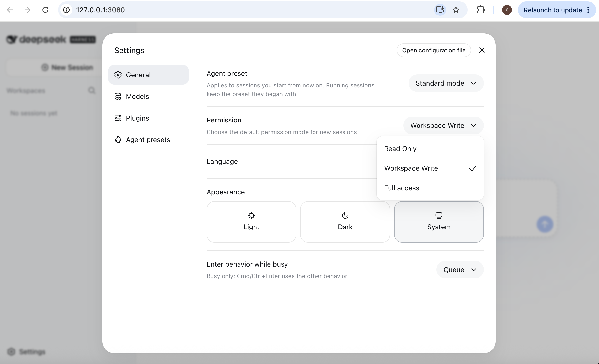Open the Chrome profile avatar
599x364 pixels.
(507, 10)
